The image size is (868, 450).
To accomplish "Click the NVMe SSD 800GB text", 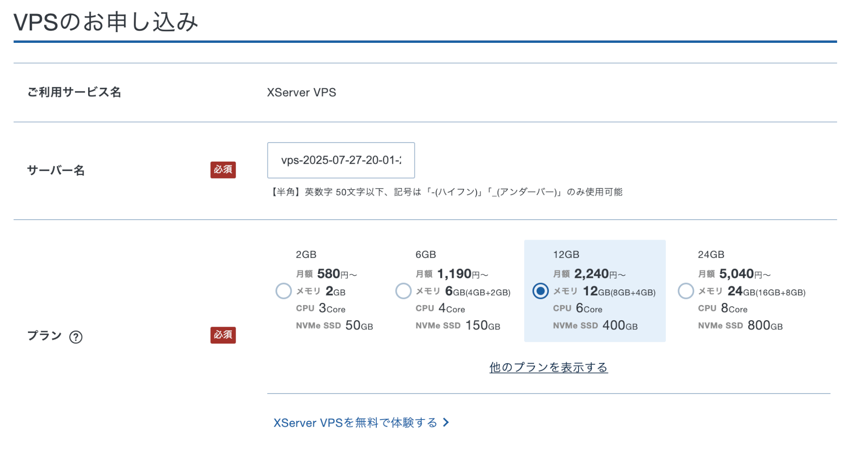I will coord(740,326).
